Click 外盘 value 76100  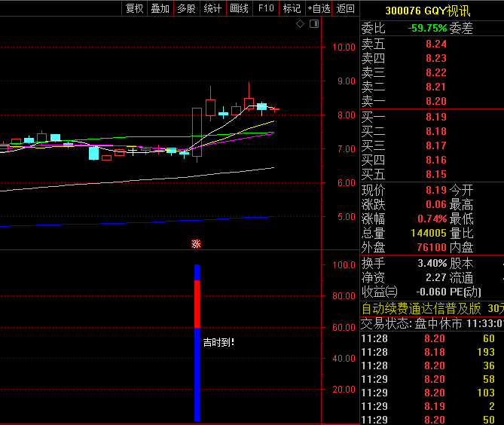(x=432, y=247)
